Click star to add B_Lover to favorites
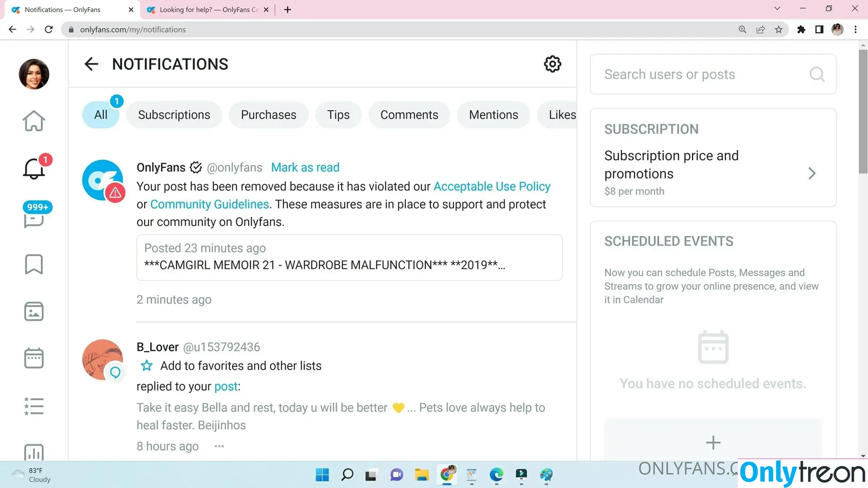The image size is (868, 488). tap(146, 366)
